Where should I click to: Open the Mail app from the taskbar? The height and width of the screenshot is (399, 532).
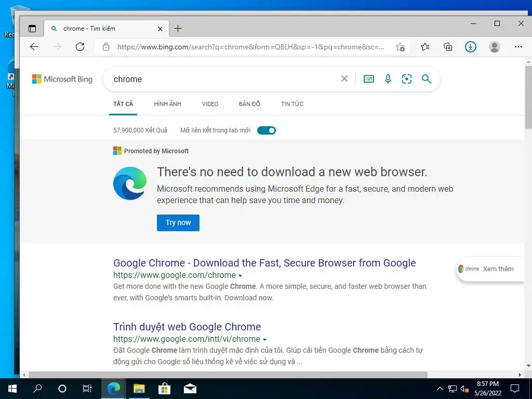coord(190,389)
